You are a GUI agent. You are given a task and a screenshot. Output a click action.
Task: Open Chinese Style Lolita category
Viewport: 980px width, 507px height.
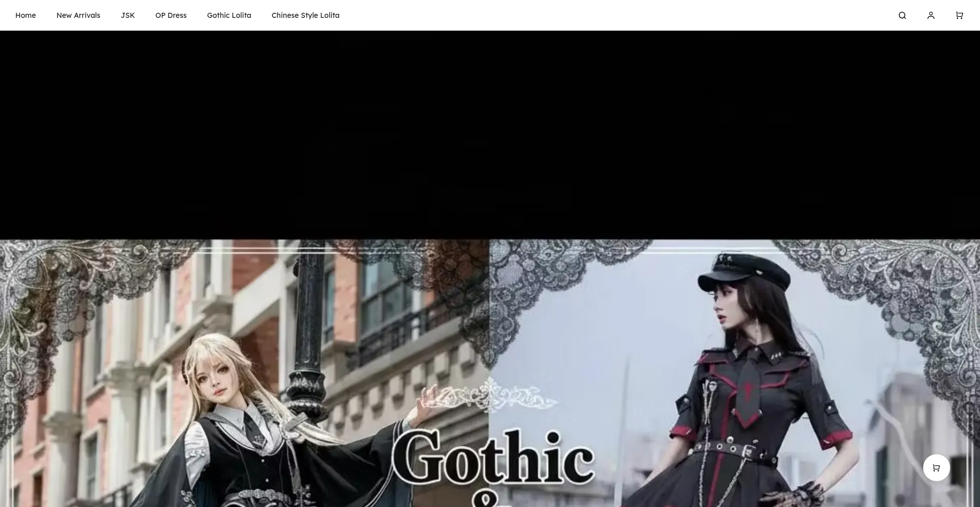coord(305,15)
